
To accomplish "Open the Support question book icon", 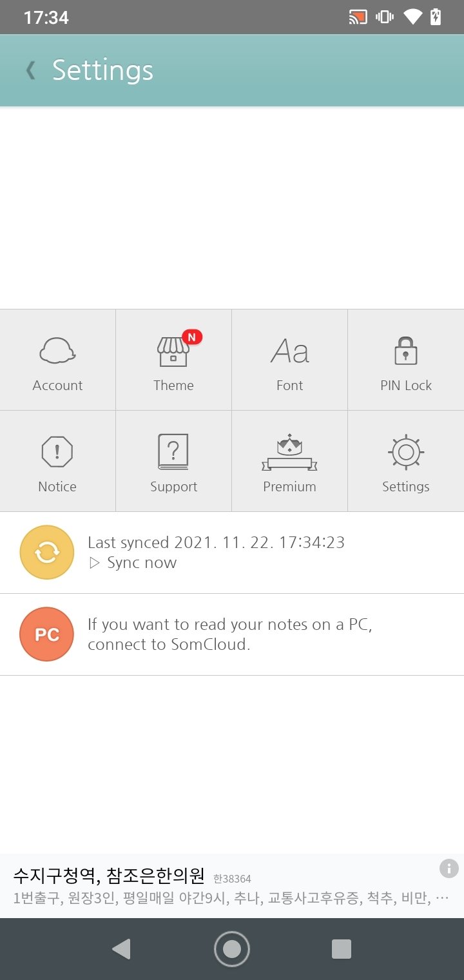I will tap(173, 451).
